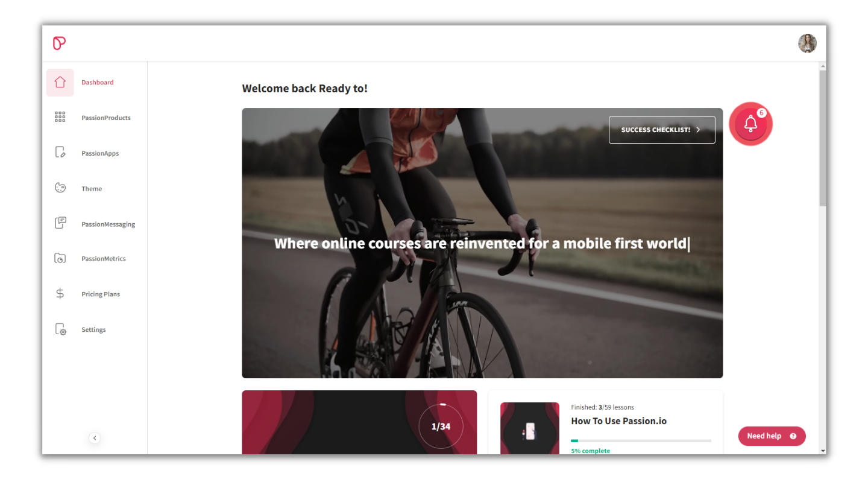Collapse the sidebar with chevron button
The width and height of the screenshot is (868, 479).
[x=95, y=438]
